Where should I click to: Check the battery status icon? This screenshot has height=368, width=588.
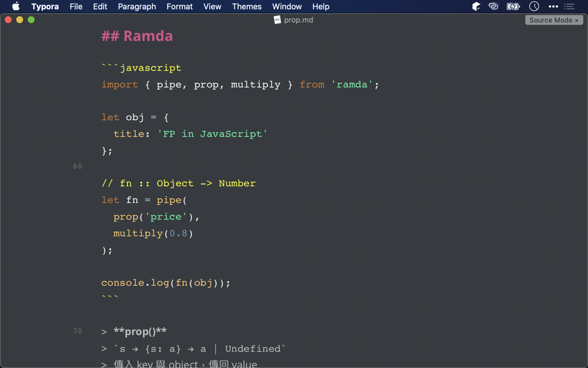click(513, 6)
